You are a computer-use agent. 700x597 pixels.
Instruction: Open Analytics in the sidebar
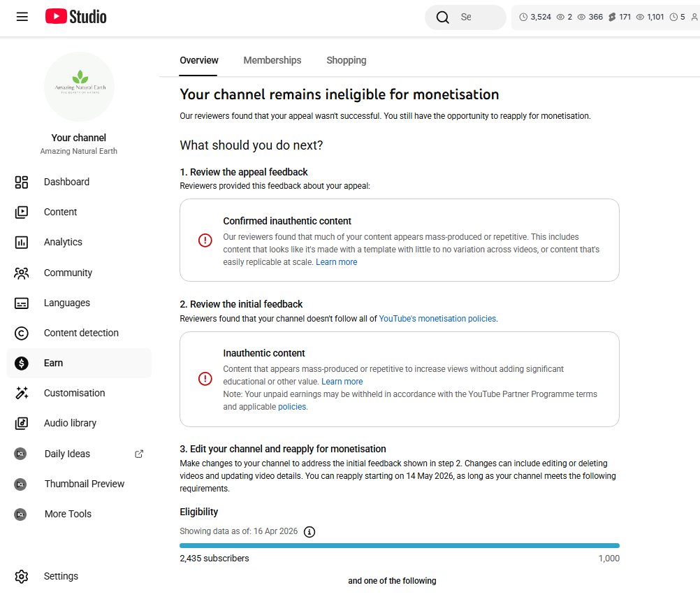click(x=79, y=242)
